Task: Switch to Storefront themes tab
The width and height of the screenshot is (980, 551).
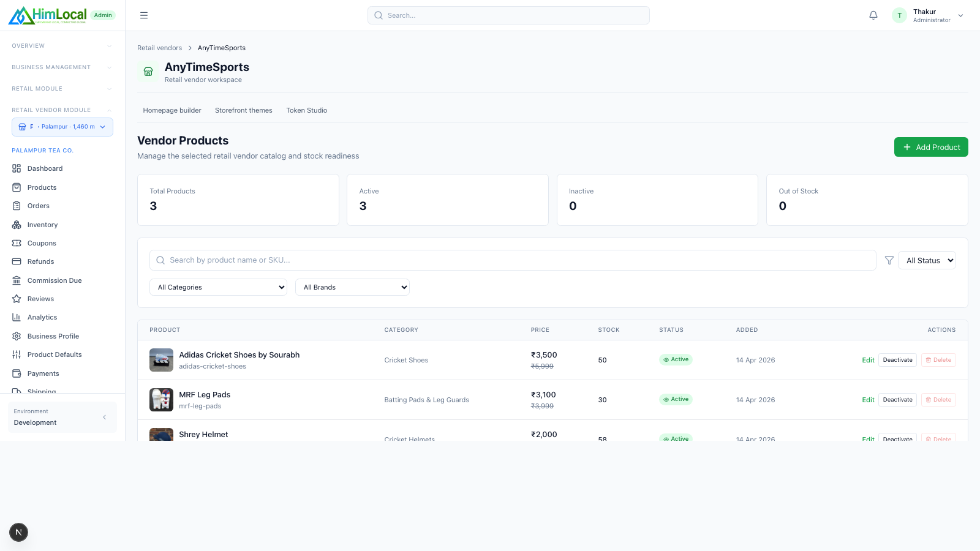Action: [244, 110]
